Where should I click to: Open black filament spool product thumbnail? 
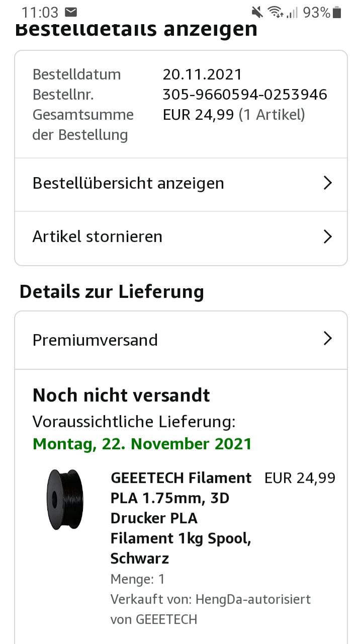[x=65, y=499]
